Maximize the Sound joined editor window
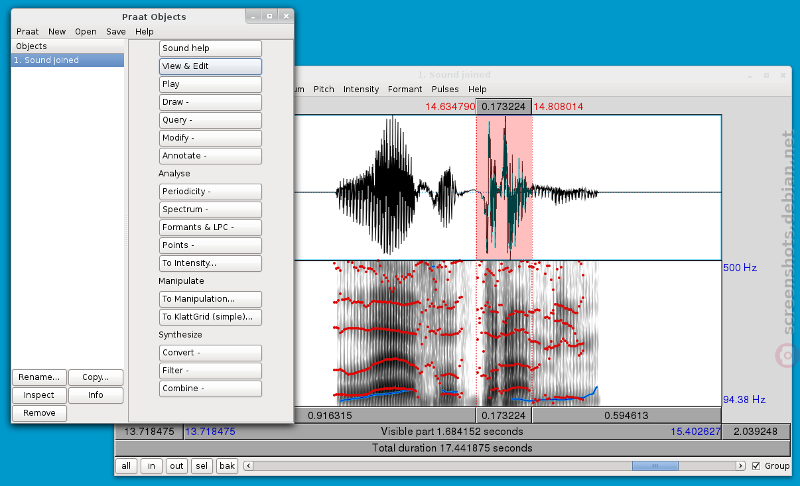The width and height of the screenshot is (800, 486). click(x=766, y=75)
